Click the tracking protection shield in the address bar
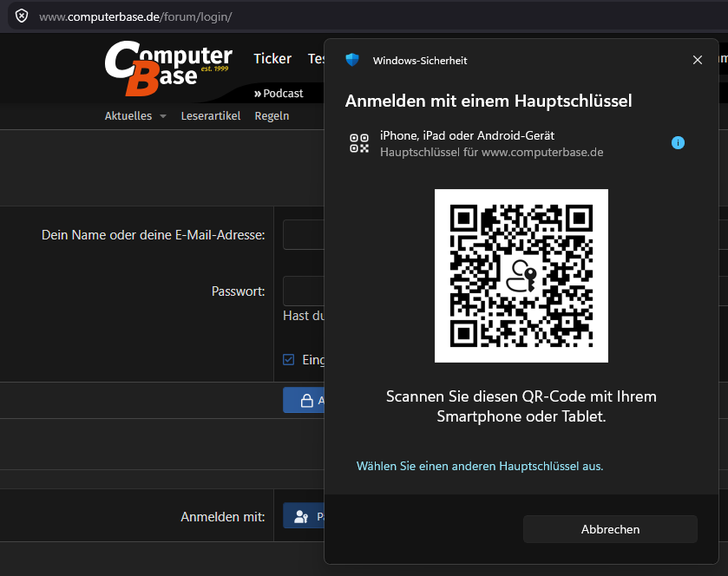Image resolution: width=728 pixels, height=576 pixels. click(x=22, y=16)
